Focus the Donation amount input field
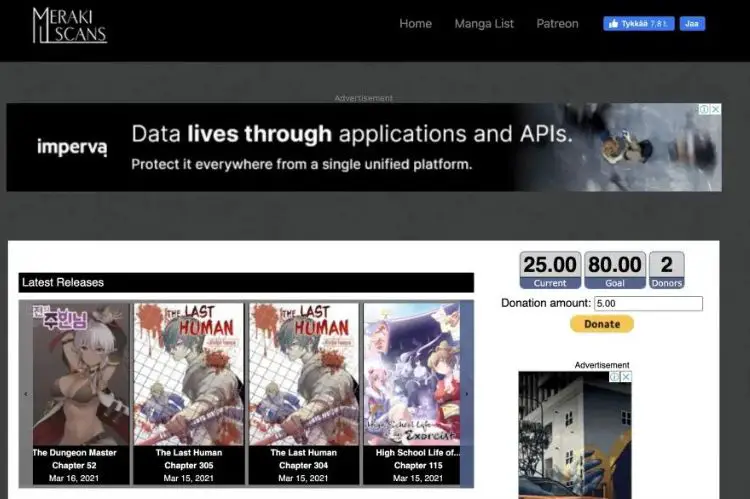The image size is (750, 499). [648, 303]
